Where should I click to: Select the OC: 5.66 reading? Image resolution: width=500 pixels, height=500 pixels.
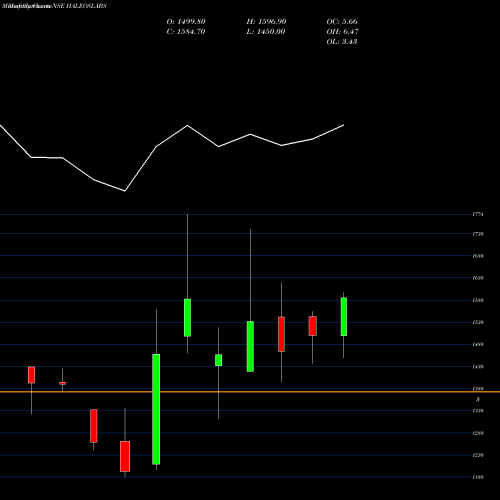(x=342, y=22)
